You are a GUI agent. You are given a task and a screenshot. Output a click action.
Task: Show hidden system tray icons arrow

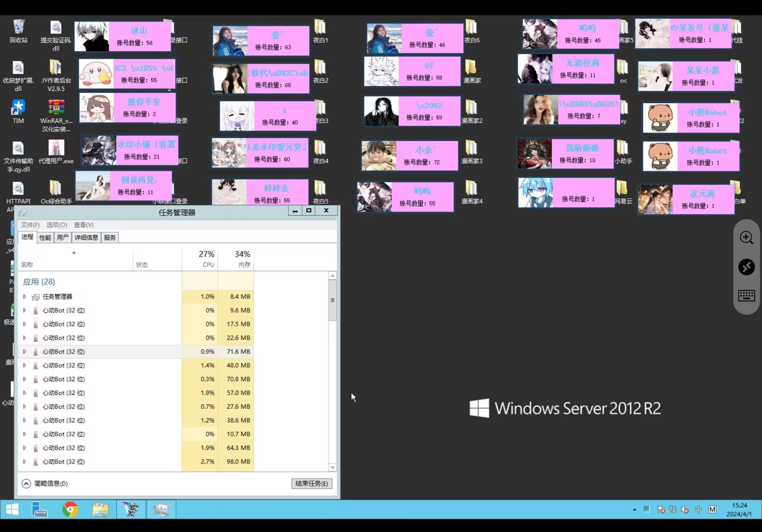[x=634, y=509]
